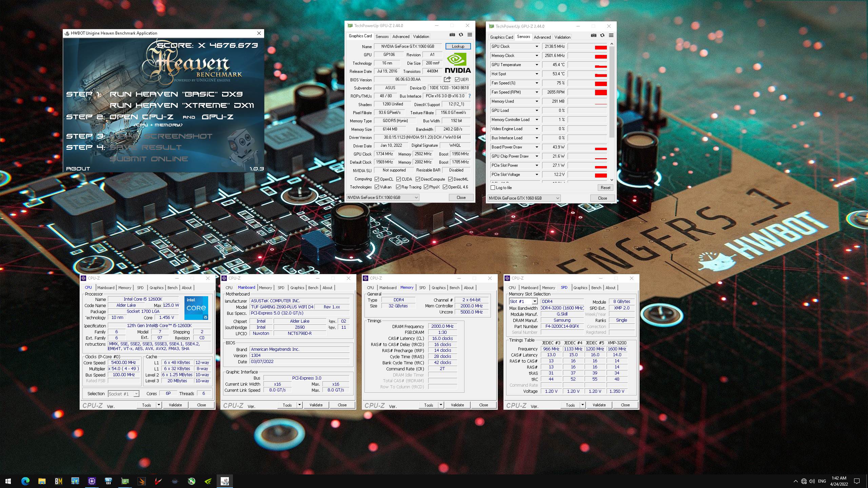This screenshot has width=868, height=488.
Task: Expand the Hot Spot sensor dropdown
Action: (x=536, y=74)
